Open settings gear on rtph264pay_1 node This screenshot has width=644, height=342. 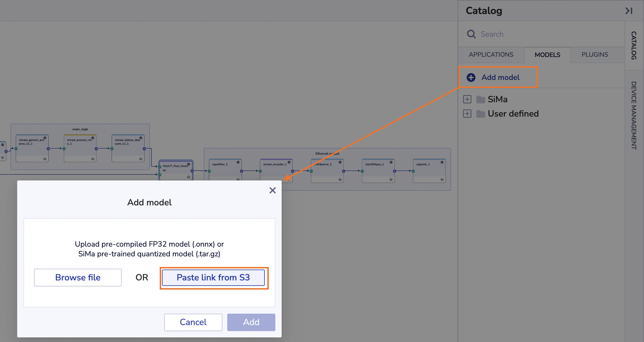coord(391,162)
